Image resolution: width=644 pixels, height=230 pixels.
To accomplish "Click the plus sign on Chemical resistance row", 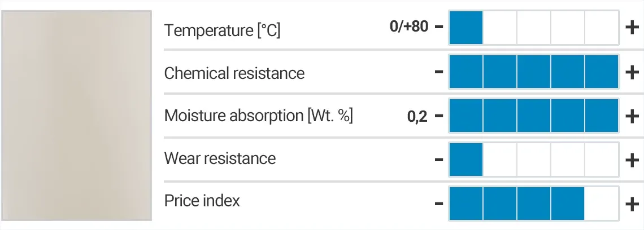I will 633,72.
